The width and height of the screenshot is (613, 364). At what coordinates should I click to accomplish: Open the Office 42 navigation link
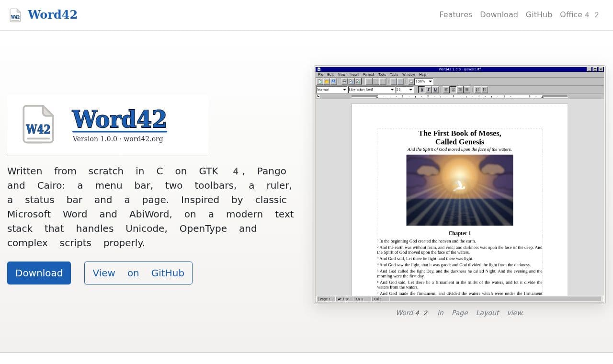point(579,15)
